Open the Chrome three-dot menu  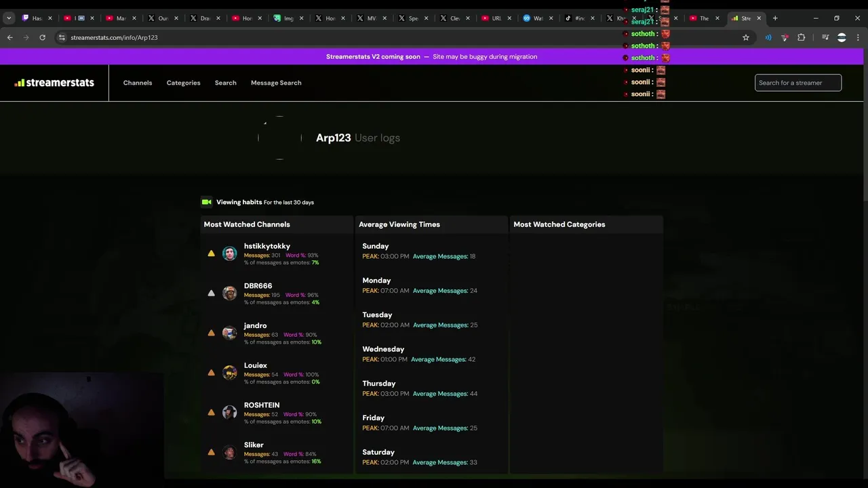point(858,37)
